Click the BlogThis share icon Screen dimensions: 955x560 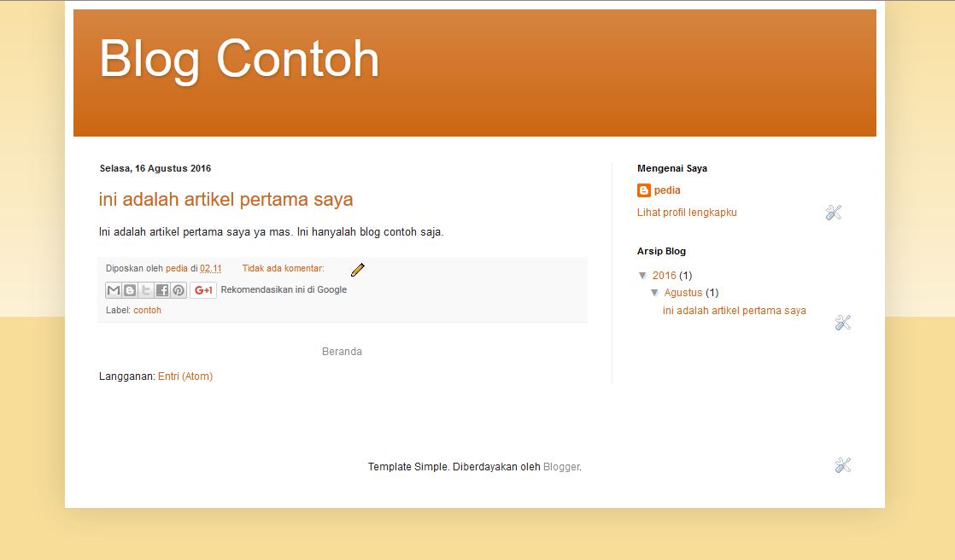(129, 289)
